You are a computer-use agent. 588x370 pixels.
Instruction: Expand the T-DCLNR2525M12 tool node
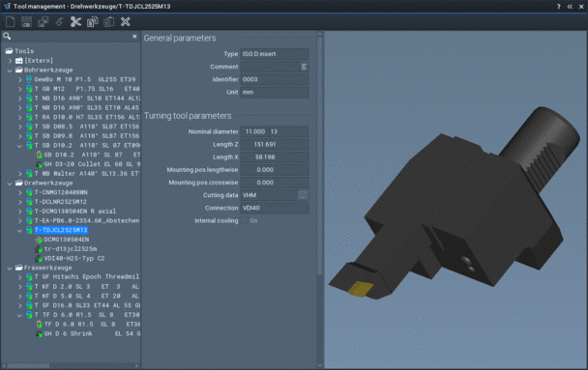click(x=20, y=202)
